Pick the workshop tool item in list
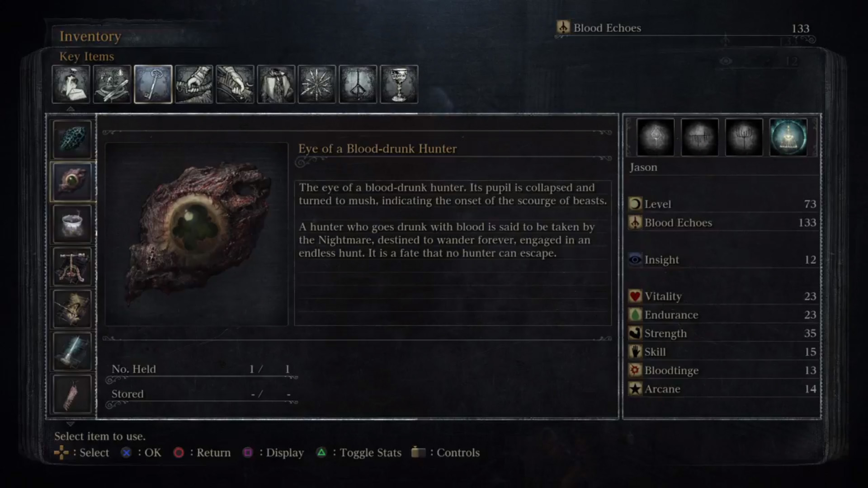The image size is (868, 488). tap(72, 267)
